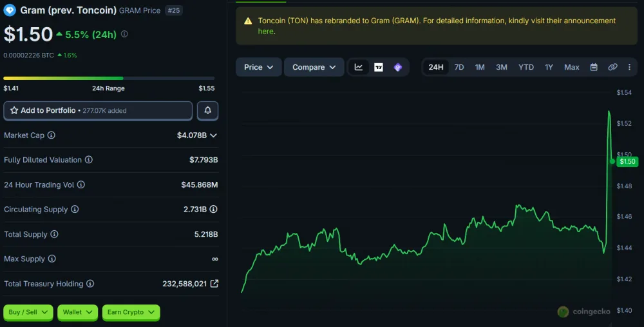Screen dimensions: 644x327
Task: Switch to line chart view icon
Action: click(359, 67)
